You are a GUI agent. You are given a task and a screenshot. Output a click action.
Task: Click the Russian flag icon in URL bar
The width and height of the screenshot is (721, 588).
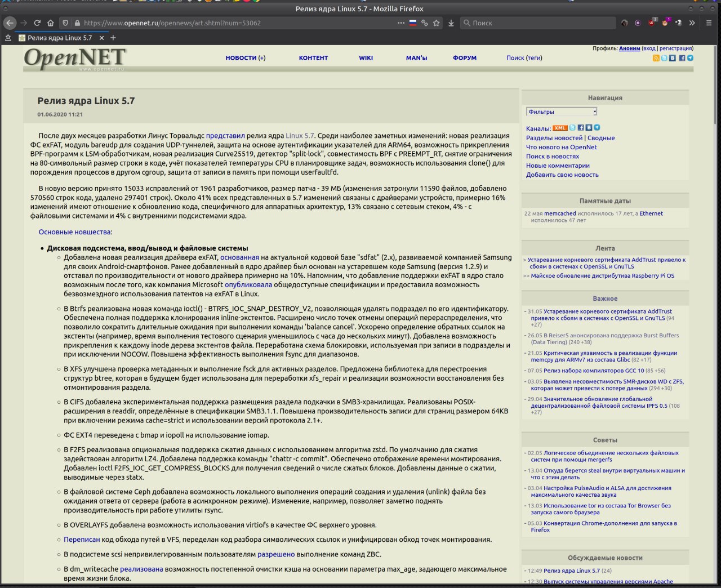pos(413,23)
